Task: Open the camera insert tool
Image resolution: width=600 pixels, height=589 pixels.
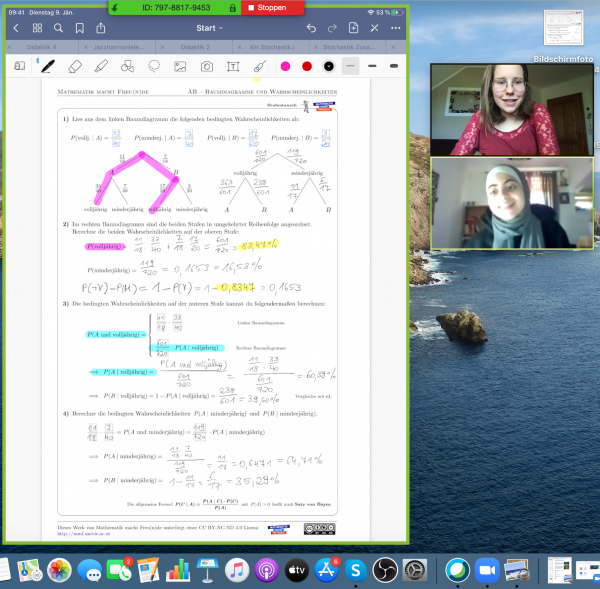Action: click(206, 66)
